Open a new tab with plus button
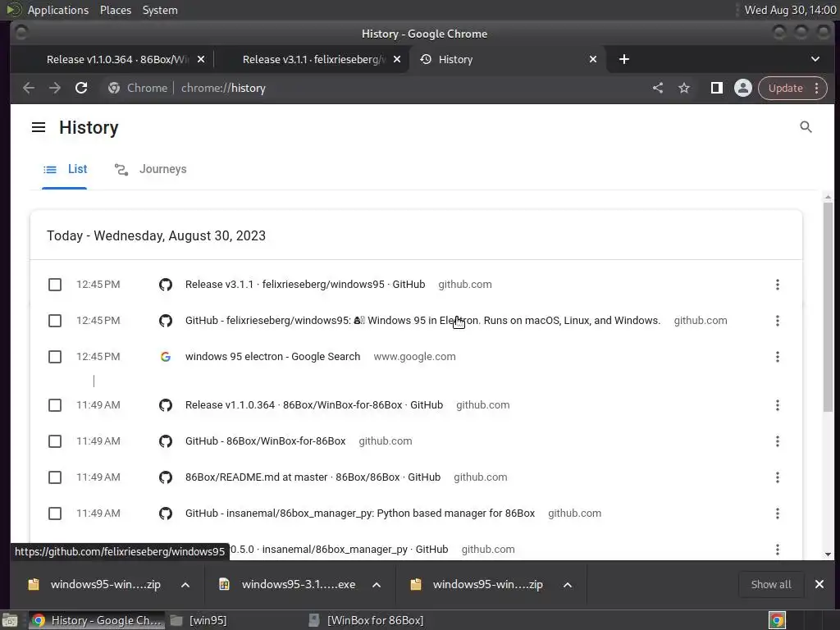840x630 pixels. pos(624,59)
